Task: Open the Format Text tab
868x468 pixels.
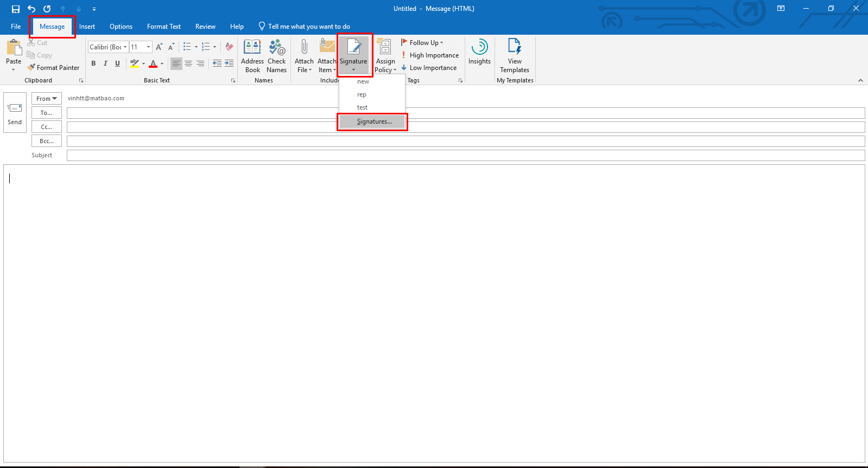Action: [x=164, y=27]
